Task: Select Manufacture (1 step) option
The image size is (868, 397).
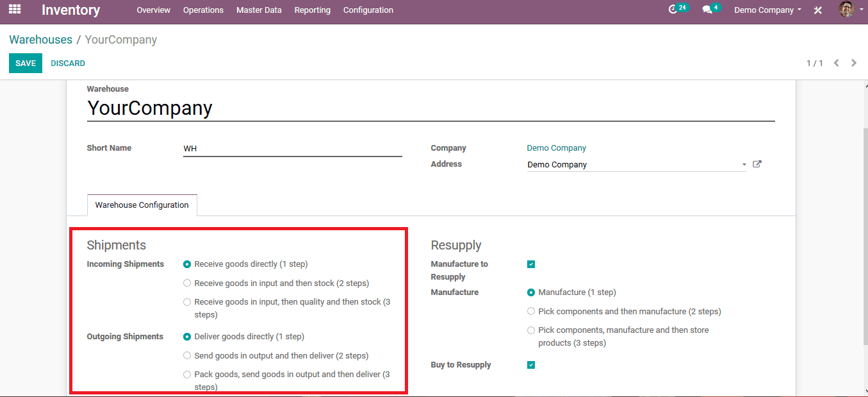Action: click(531, 292)
